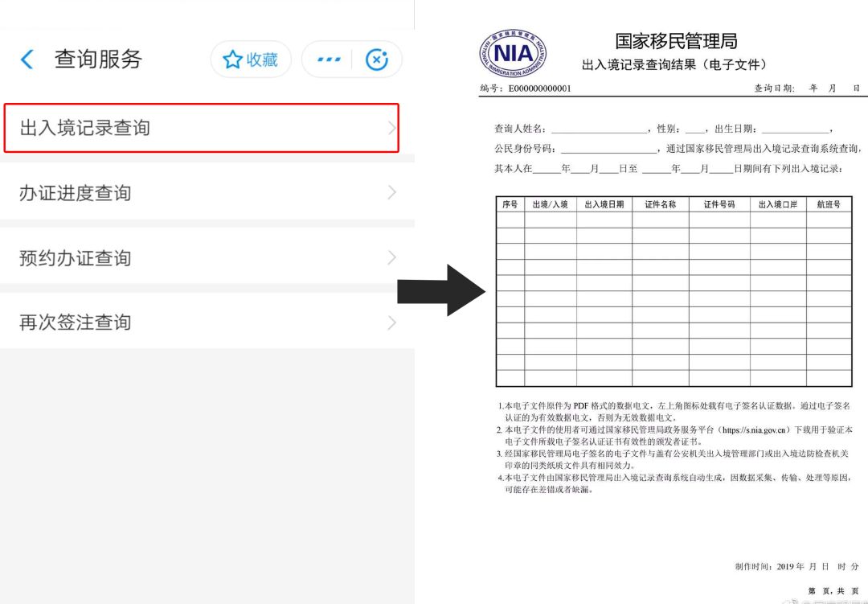Viewport: 868px width, 604px height.
Task: Expand chevron next to 出入境记录查询
Action: pyautogui.click(x=391, y=127)
